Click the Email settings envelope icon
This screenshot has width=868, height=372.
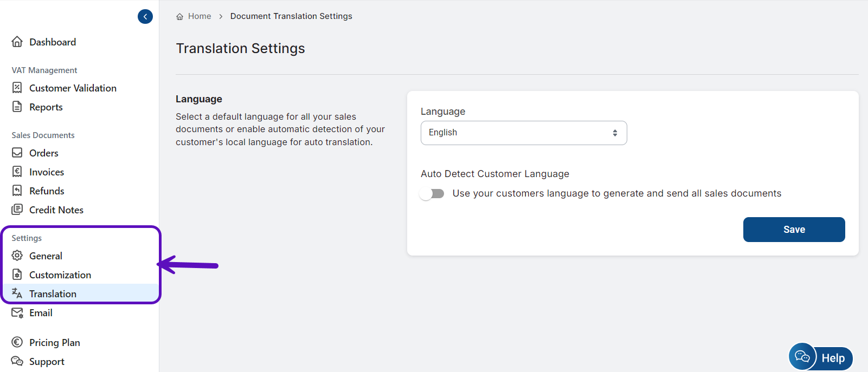click(x=17, y=313)
